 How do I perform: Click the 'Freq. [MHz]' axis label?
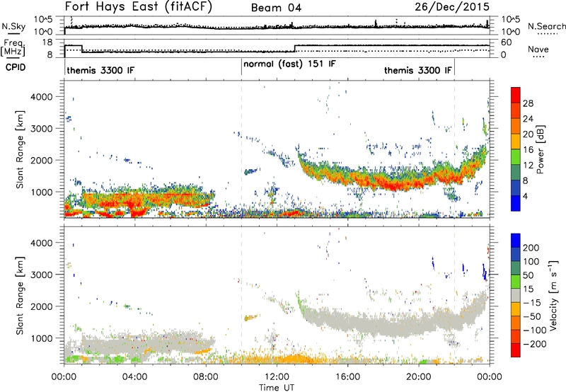(x=13, y=47)
